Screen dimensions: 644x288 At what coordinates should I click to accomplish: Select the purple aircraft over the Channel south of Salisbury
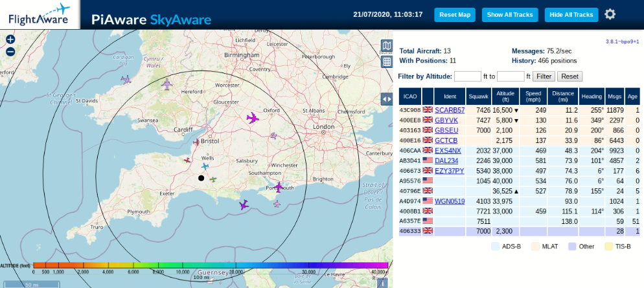244,205
